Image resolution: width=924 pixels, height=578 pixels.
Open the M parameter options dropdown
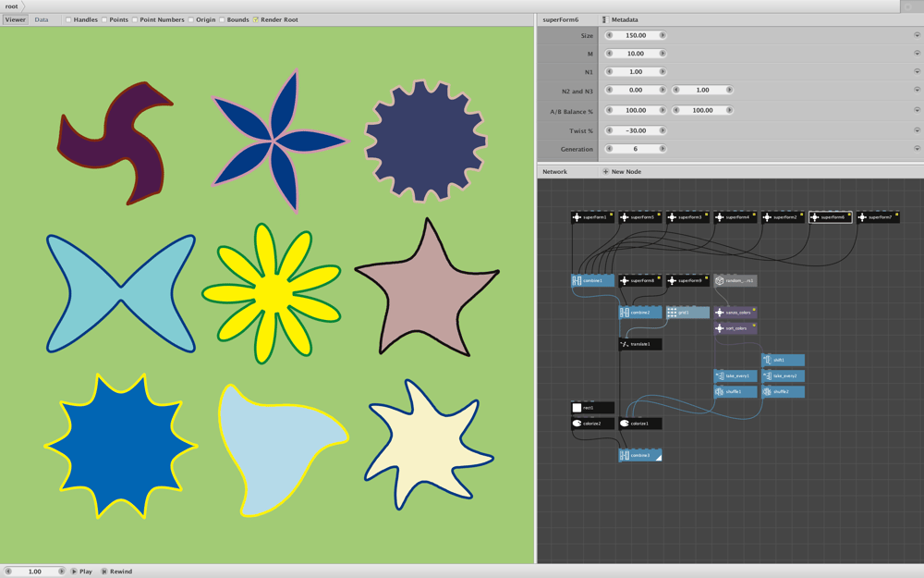[x=917, y=54]
